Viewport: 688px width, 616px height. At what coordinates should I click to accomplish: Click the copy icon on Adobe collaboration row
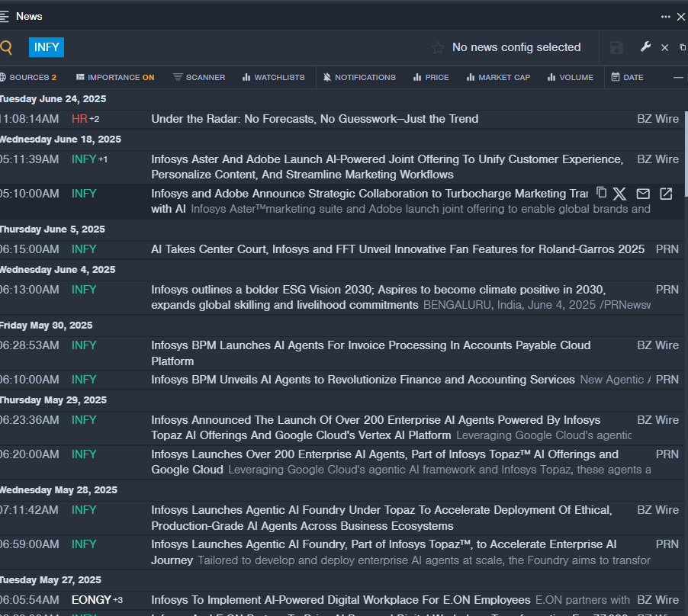[x=601, y=192]
